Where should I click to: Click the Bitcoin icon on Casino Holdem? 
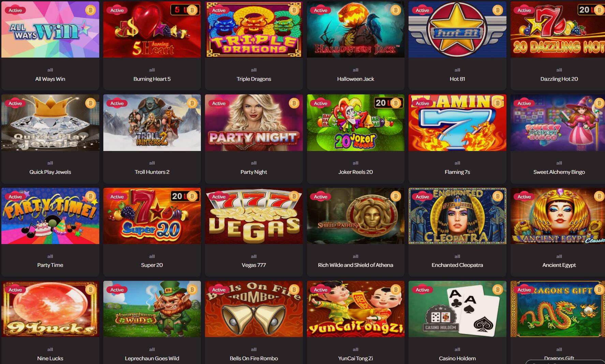tap(498, 290)
